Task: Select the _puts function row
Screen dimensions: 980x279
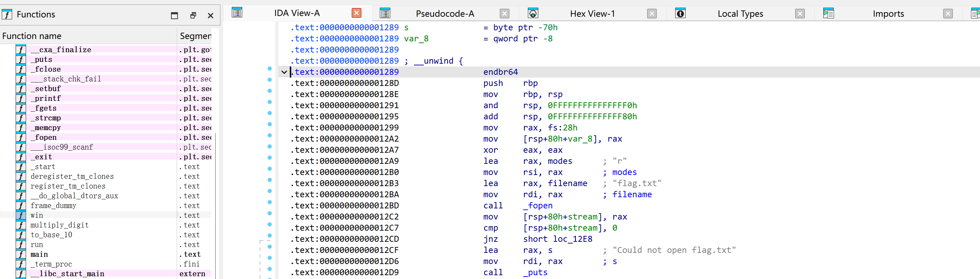Action: [106, 59]
